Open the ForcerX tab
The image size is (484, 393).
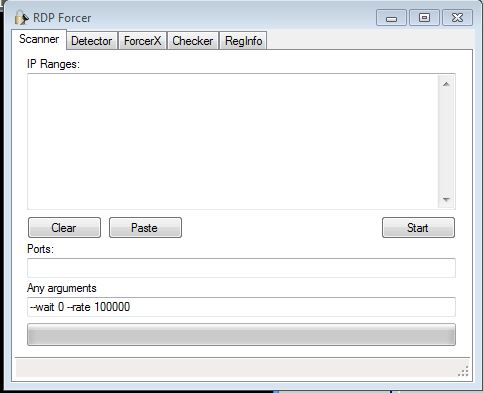[143, 41]
